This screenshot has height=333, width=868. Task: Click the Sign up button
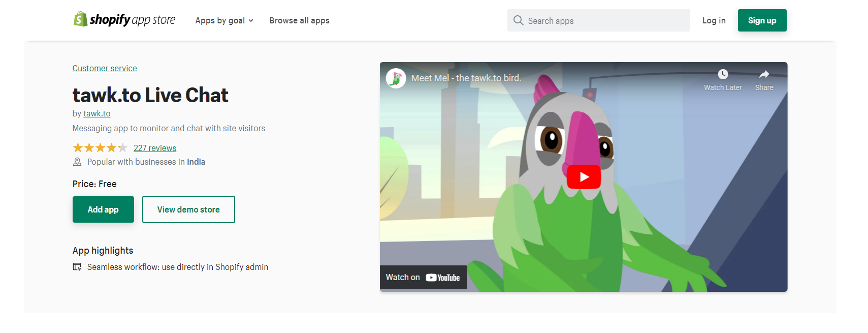click(x=762, y=20)
